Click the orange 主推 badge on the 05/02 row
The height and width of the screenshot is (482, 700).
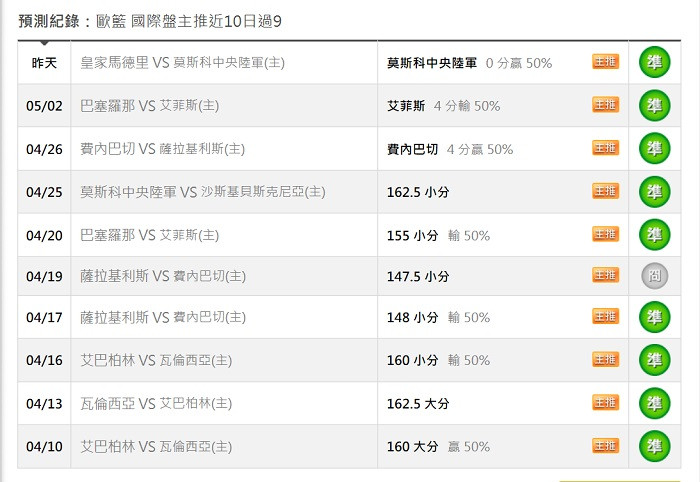[606, 105]
